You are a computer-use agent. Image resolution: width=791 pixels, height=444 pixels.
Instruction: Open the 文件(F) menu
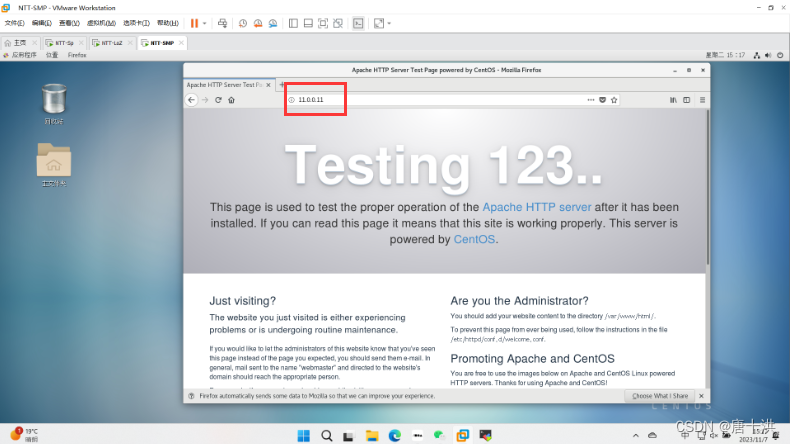(14, 23)
